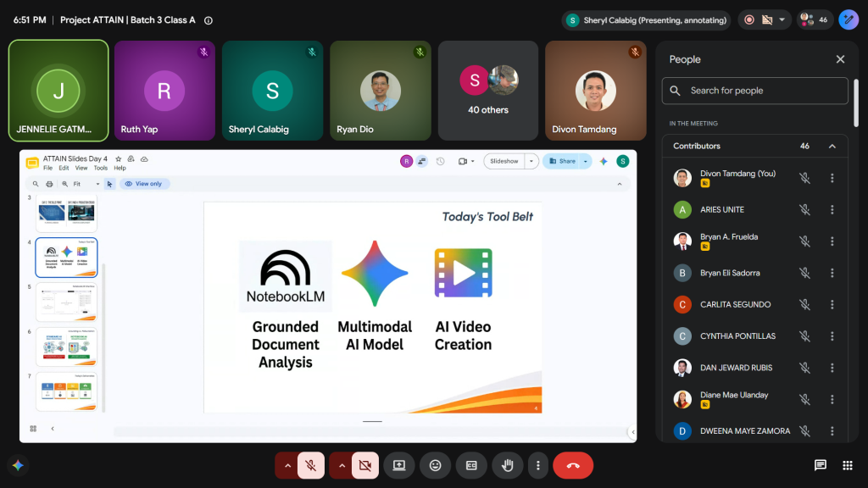
Task: Click Slideshow button in shared Slides
Action: (x=504, y=161)
